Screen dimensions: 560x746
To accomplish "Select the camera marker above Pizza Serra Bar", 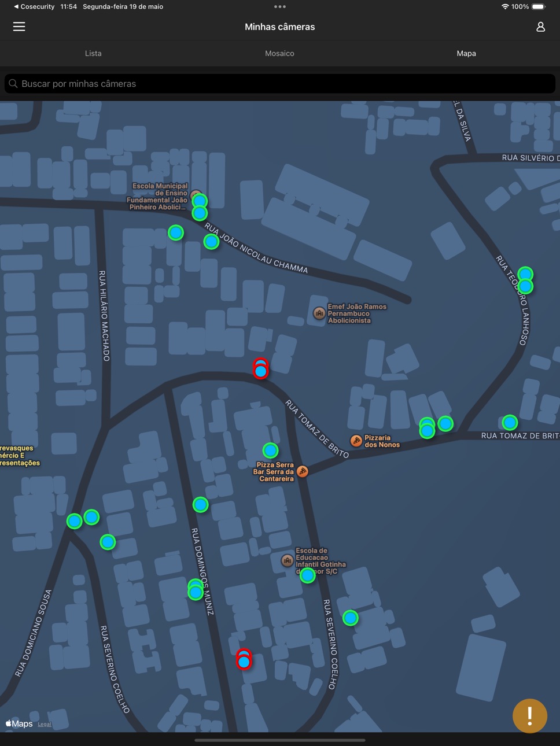I will pos(270,450).
